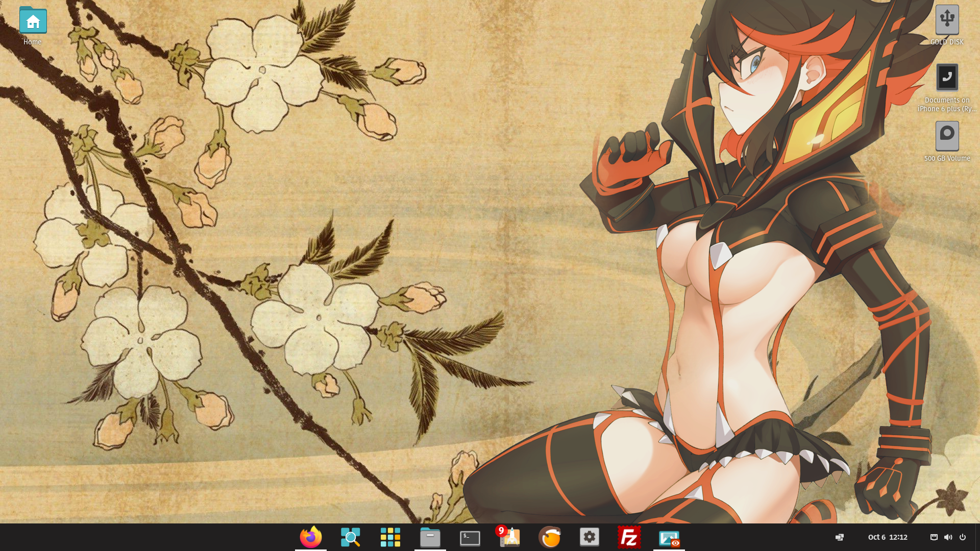
Task: Click the display/screens tray icon
Action: [839, 537]
